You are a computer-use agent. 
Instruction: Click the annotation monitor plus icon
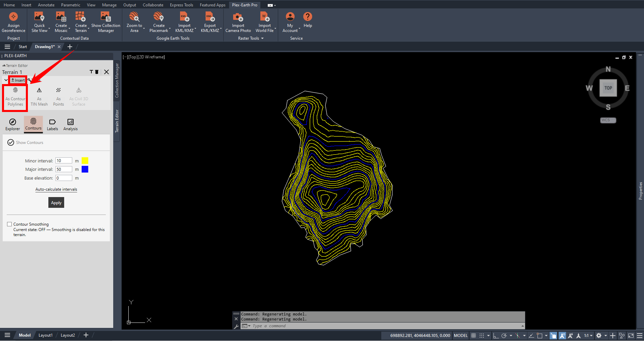[x=612, y=336]
